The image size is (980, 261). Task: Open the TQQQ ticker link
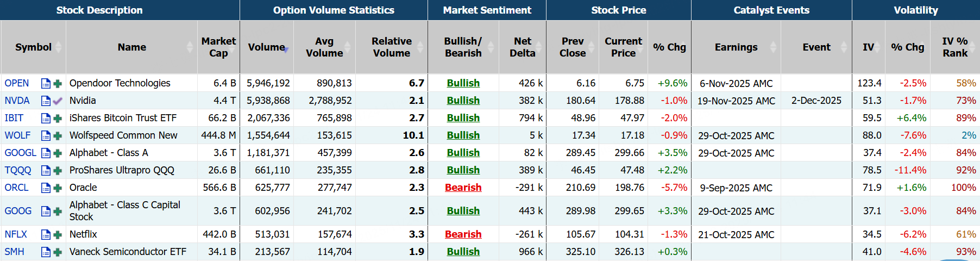(x=18, y=170)
